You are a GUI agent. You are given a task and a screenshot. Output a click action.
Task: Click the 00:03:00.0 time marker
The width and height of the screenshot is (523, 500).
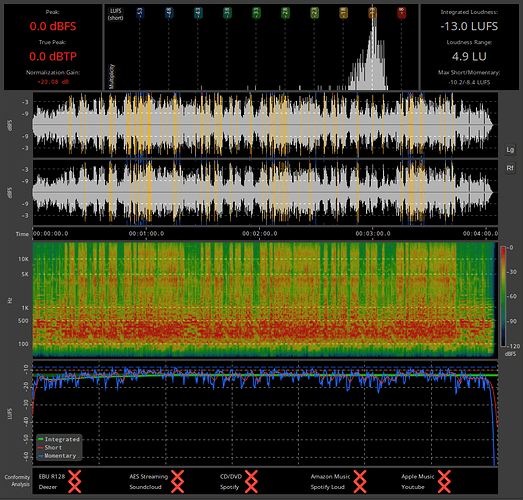click(x=373, y=233)
